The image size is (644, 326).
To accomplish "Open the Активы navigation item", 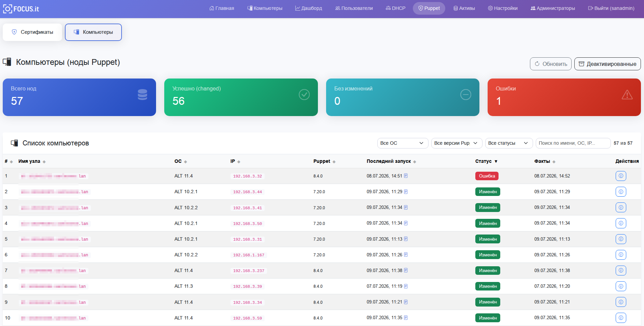I will [x=464, y=8].
